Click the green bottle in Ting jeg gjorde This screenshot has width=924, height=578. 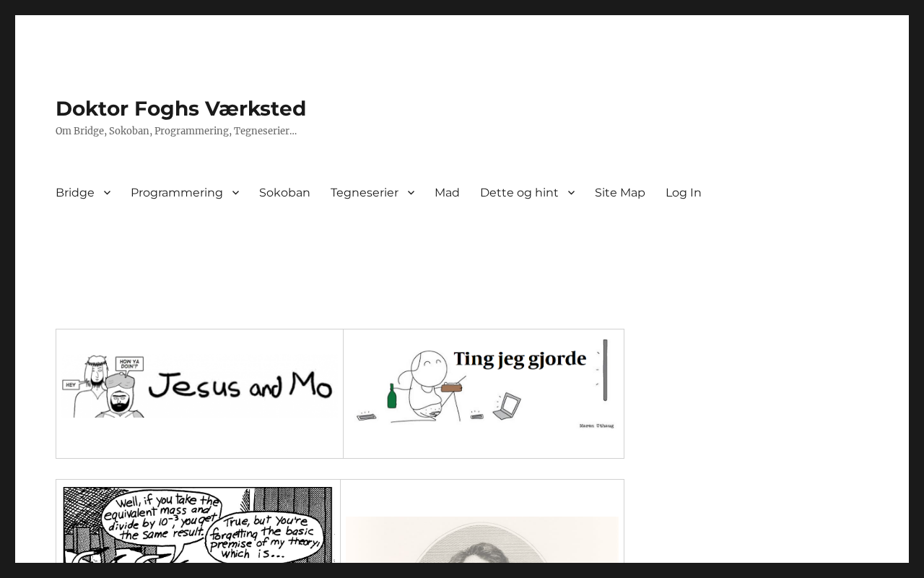click(x=392, y=396)
